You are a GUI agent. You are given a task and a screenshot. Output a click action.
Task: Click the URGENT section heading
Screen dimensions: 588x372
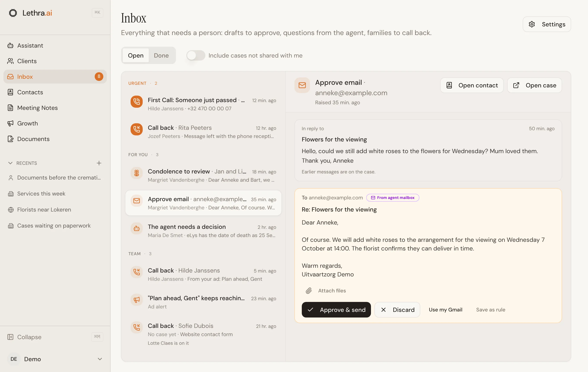(137, 83)
